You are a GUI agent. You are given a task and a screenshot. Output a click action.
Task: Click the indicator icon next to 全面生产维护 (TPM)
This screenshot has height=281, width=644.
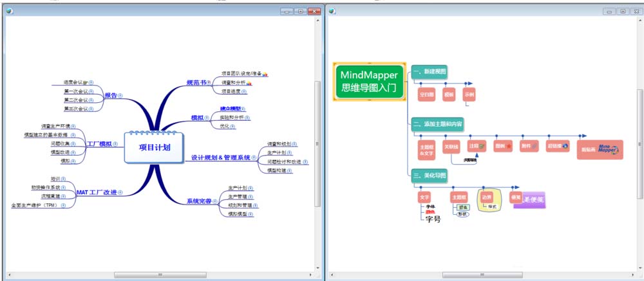[64, 206]
